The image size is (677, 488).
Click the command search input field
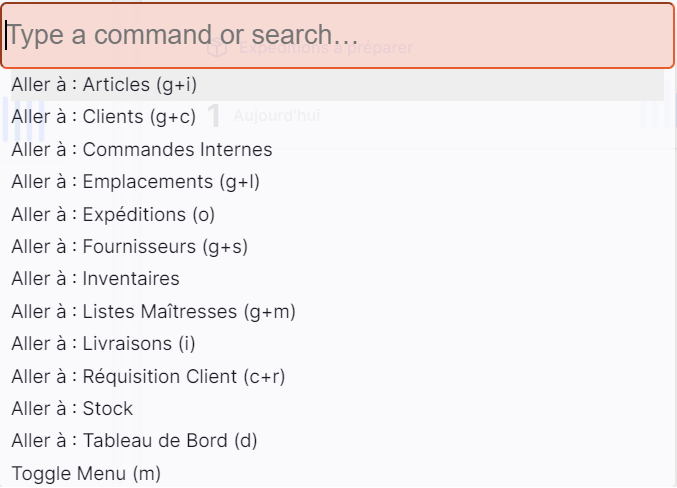coord(338,35)
